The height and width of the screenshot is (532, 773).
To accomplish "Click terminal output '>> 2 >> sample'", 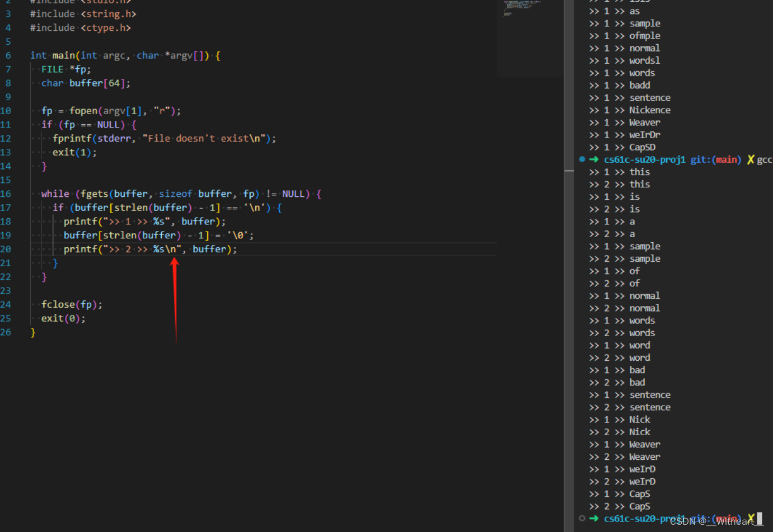I will tap(625, 258).
